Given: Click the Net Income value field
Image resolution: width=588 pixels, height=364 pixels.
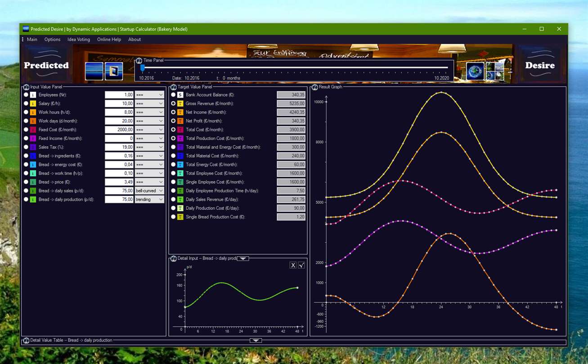Looking at the screenshot, I should coord(291,112).
